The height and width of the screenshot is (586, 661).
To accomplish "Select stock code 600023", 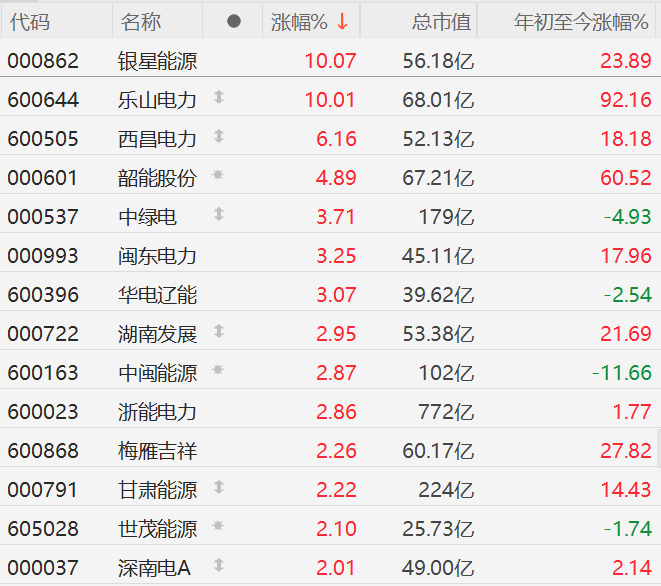I will tap(43, 412).
